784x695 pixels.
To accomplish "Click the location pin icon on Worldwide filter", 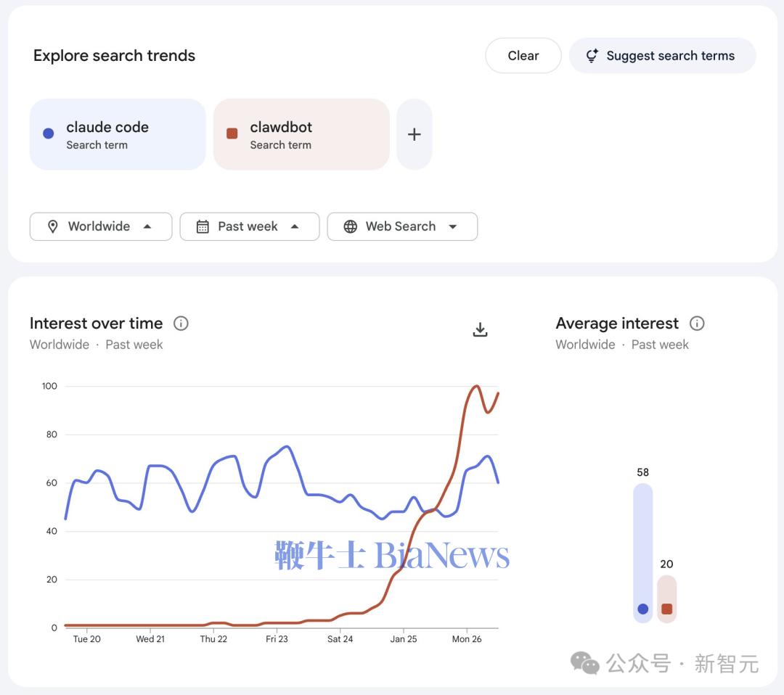I will point(53,226).
